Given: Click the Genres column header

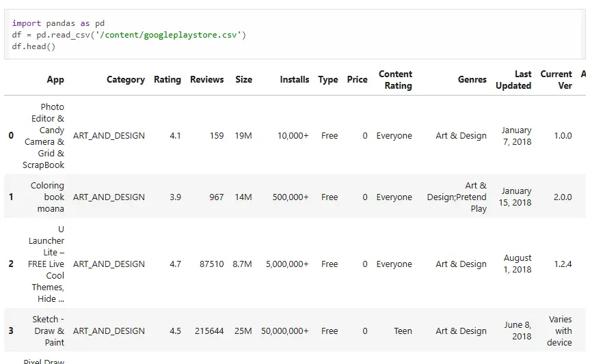Looking at the screenshot, I should point(472,80).
